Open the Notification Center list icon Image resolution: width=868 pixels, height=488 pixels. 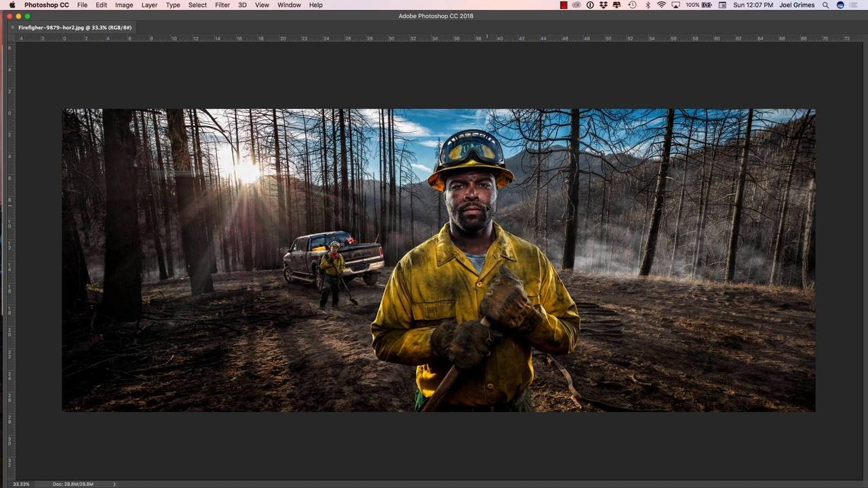tap(854, 5)
